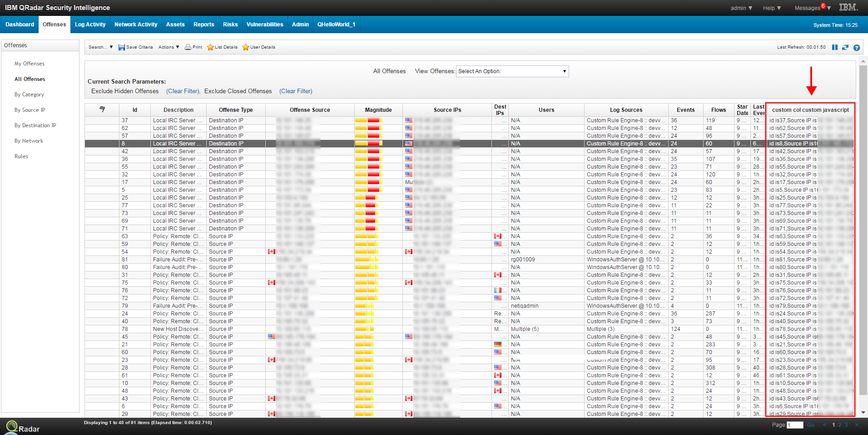Select the highlighted offense row with Id 8
This screenshot has width=868, height=435.
point(469,144)
